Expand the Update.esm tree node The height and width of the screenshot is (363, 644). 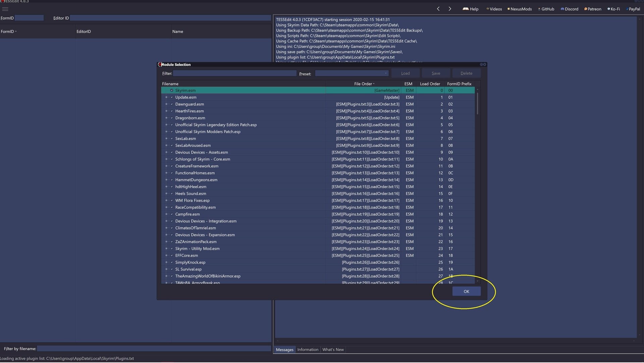click(x=166, y=97)
